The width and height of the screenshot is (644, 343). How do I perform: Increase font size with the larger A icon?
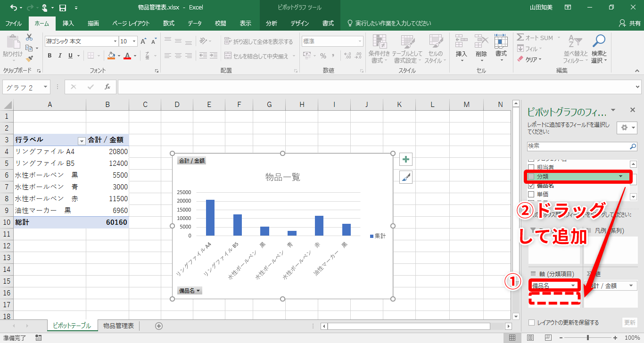coord(144,41)
